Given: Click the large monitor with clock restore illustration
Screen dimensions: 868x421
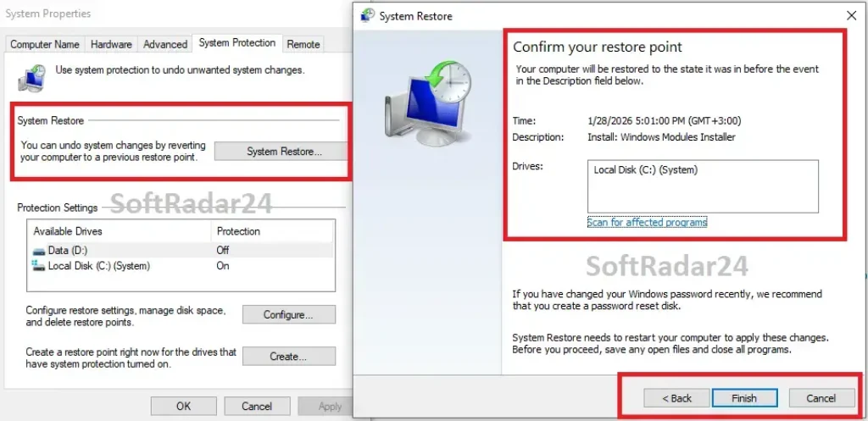Looking at the screenshot, I should coord(428,103).
